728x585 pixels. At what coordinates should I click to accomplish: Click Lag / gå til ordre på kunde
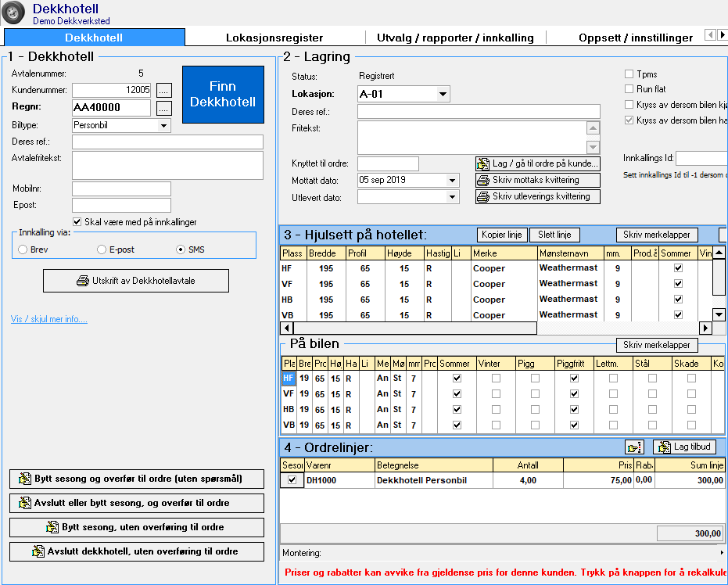pos(537,163)
